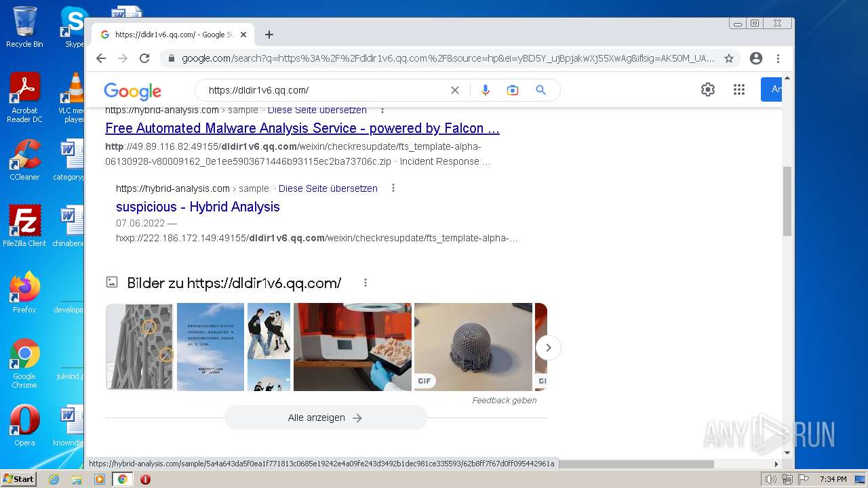
Task: Click the Google search query field
Action: point(325,90)
